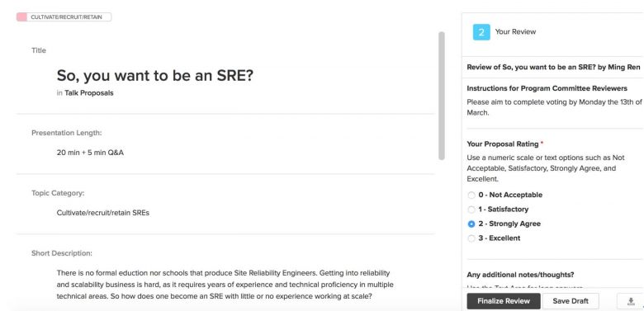Image resolution: width=644 pixels, height=311 pixels.
Task: Save the review as a draft
Action: 571,301
